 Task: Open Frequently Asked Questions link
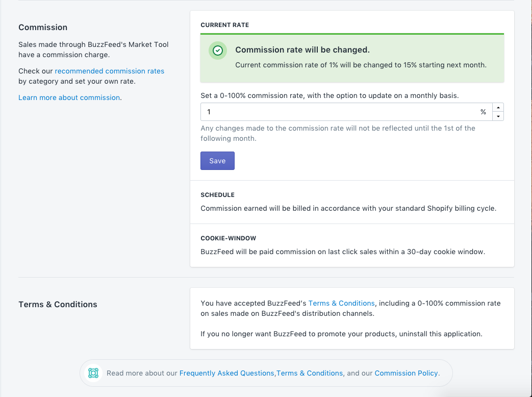226,373
